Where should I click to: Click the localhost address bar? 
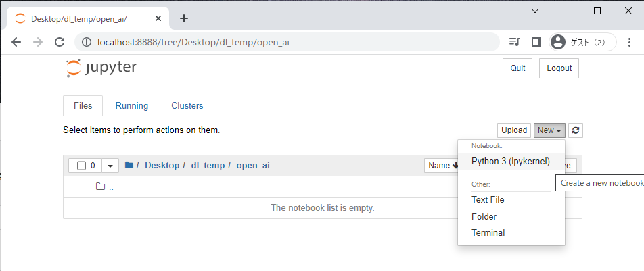[x=287, y=42]
